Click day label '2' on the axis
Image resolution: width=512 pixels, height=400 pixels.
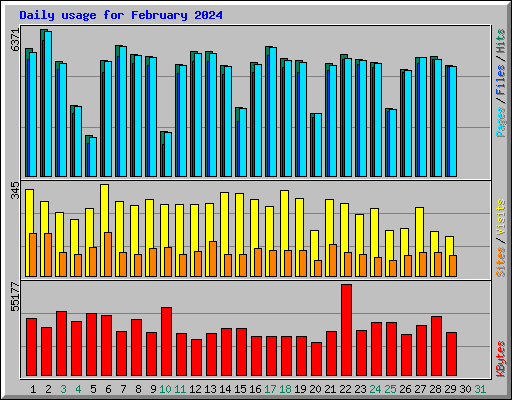click(48, 389)
